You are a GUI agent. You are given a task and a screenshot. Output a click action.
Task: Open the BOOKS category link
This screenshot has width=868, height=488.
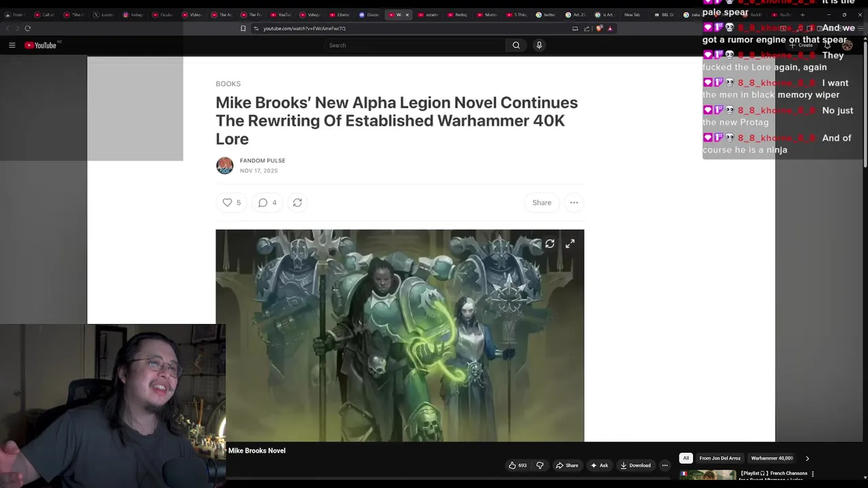[228, 84]
